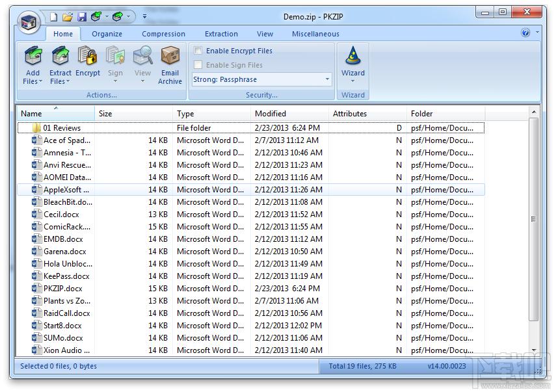Expand the Sign dropdown arrow
This screenshot has width=556, height=392.
(115, 81)
